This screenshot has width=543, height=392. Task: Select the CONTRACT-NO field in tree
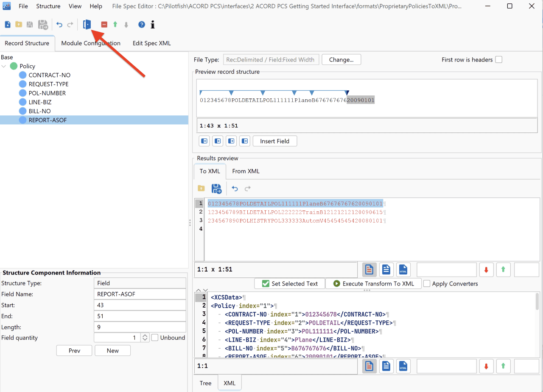pyautogui.click(x=49, y=75)
